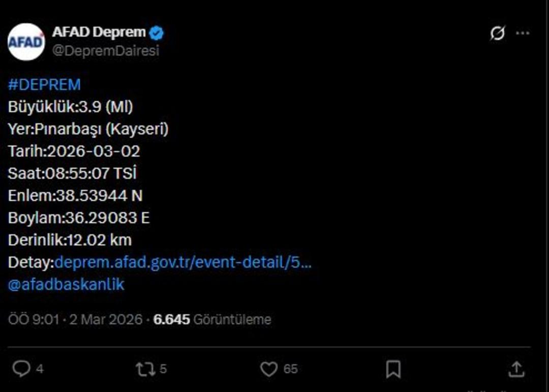Open Grok analysis for this tweet
This screenshot has height=392, width=549.
click(x=497, y=32)
